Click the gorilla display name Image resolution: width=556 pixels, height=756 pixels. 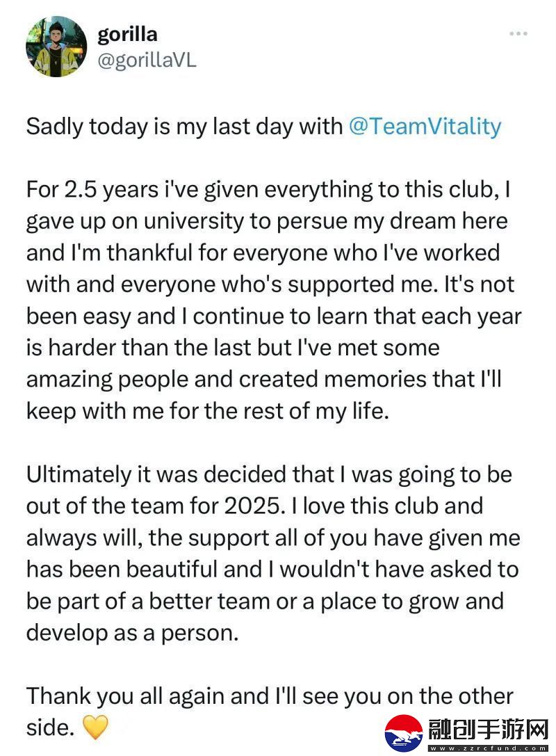point(127,34)
